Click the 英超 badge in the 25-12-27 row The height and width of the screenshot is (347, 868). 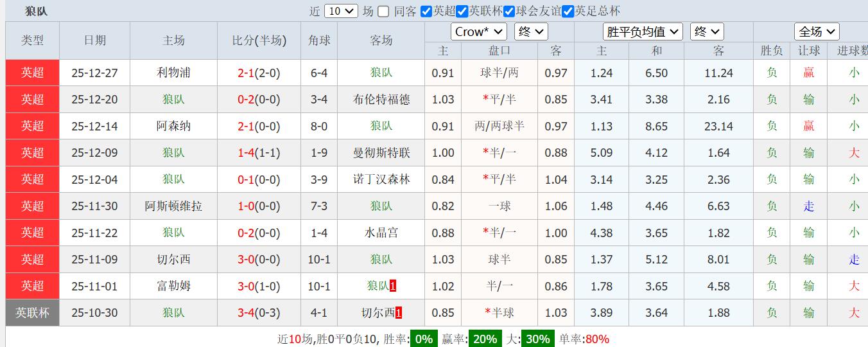[x=32, y=73]
